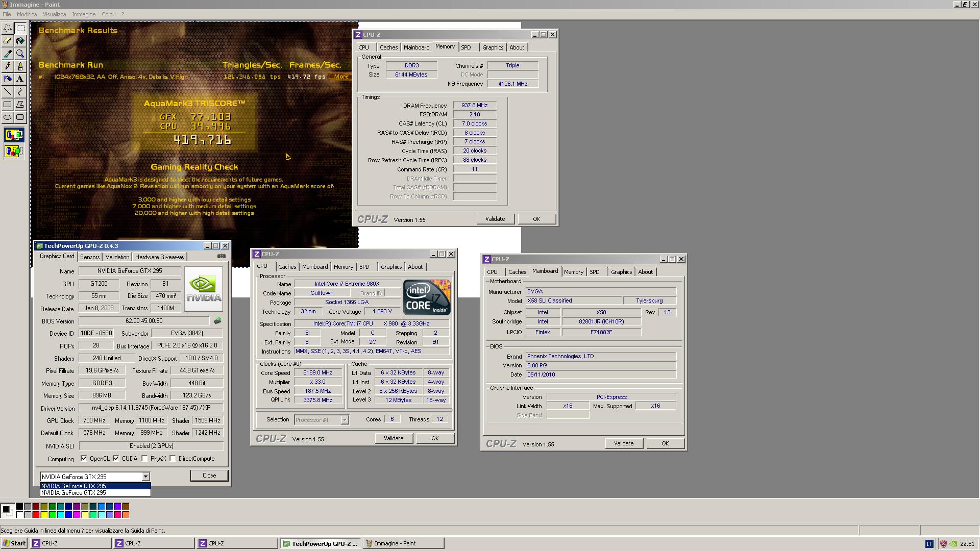Viewport: 980px width, 551px height.
Task: Open the Processor #1 selection dropdown
Action: pyautogui.click(x=345, y=420)
